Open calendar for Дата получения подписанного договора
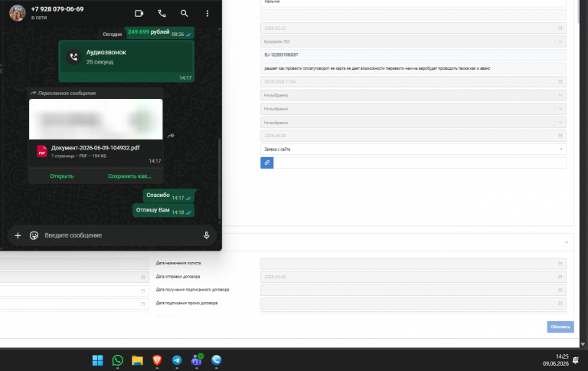The height and width of the screenshot is (371, 588). click(560, 290)
